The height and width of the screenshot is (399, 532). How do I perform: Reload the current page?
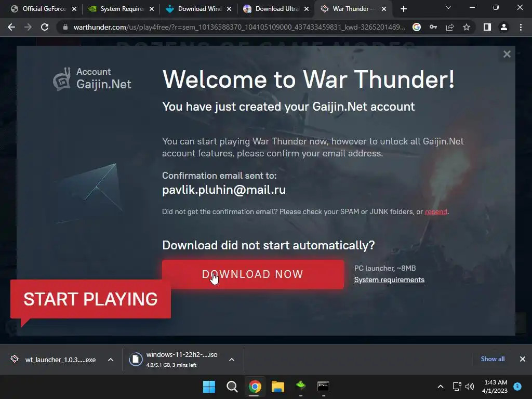[x=45, y=27]
